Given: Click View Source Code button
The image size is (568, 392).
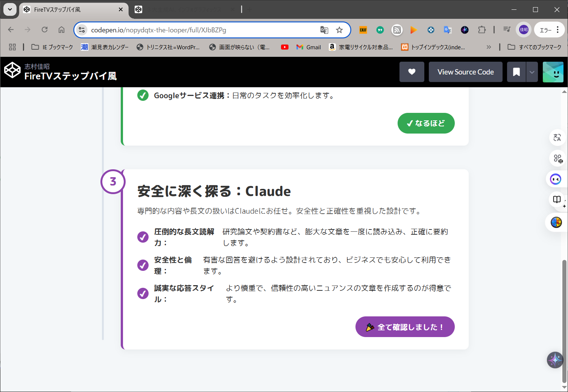Looking at the screenshot, I should [x=466, y=72].
